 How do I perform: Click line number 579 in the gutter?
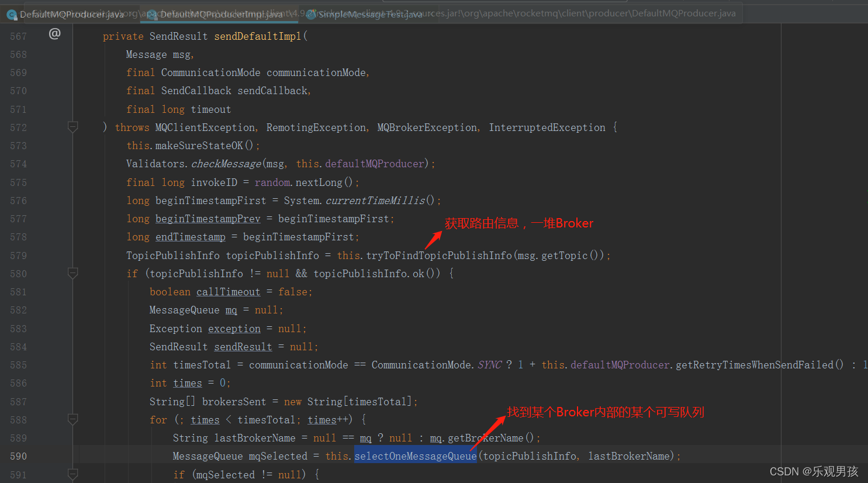pos(18,256)
